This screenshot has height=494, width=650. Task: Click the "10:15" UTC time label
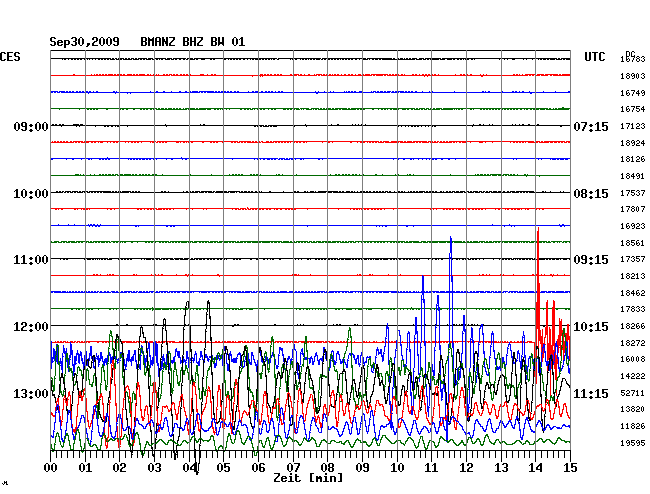(x=591, y=327)
